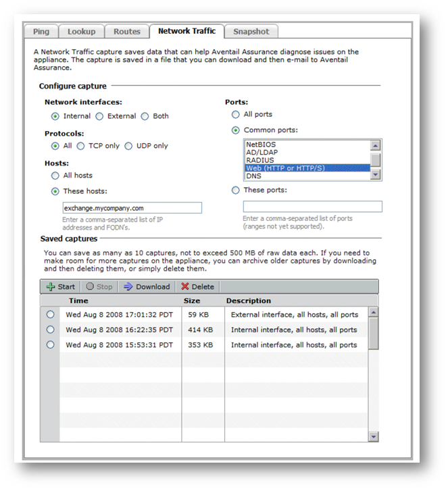This screenshot has width=448, height=491.
Task: Click the Delete red X icon
Action: pyautogui.click(x=185, y=286)
